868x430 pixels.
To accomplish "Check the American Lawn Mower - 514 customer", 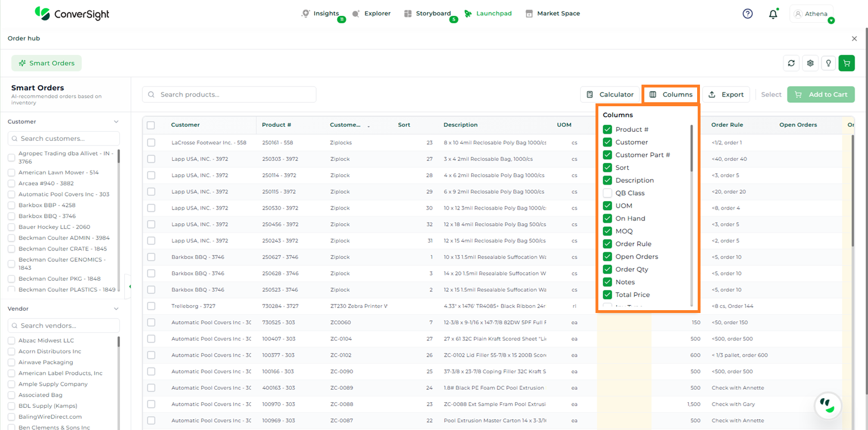I will [11, 173].
